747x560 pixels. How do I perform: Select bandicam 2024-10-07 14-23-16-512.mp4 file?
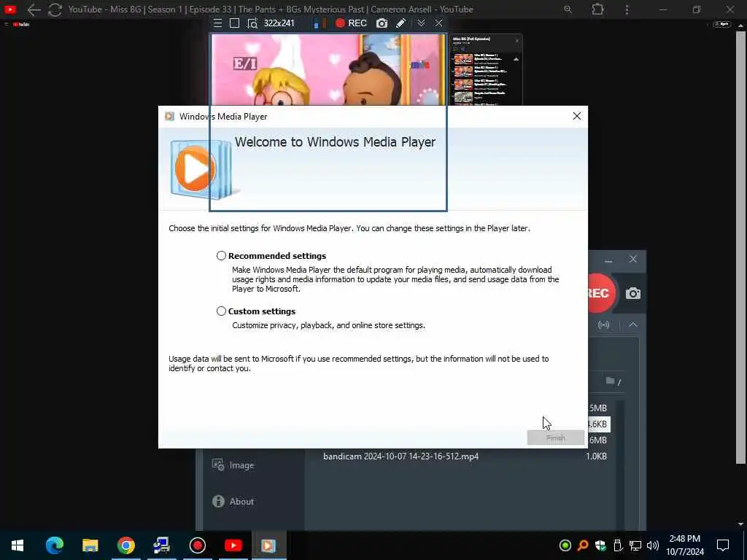coord(400,456)
